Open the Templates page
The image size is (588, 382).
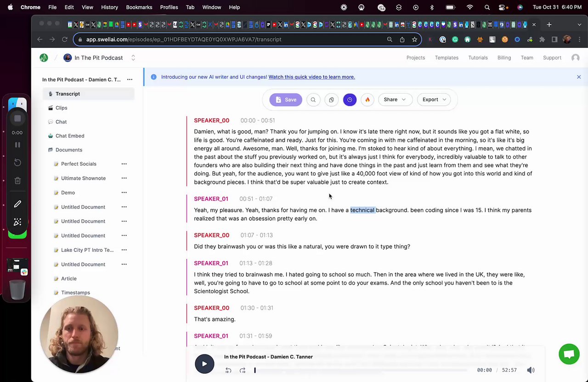click(447, 58)
